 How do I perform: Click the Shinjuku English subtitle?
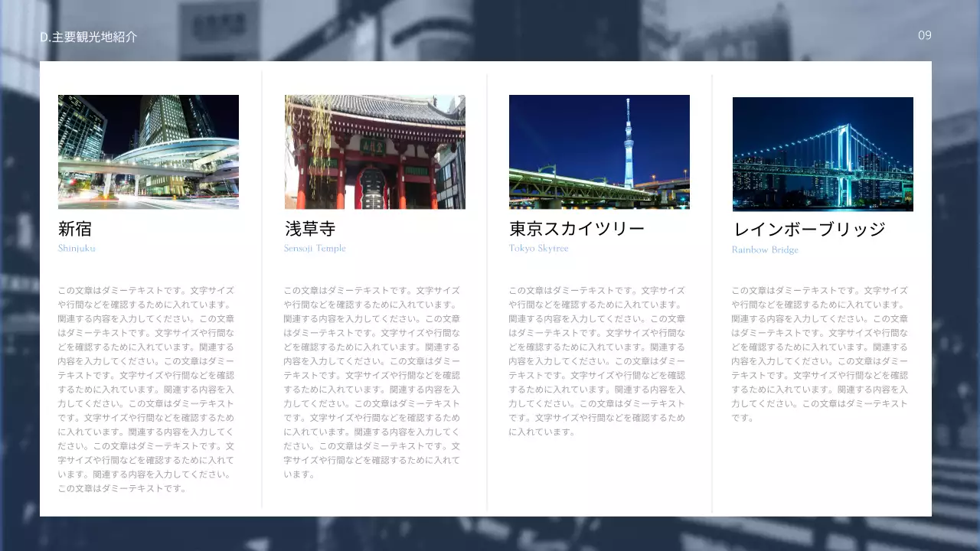(77, 248)
